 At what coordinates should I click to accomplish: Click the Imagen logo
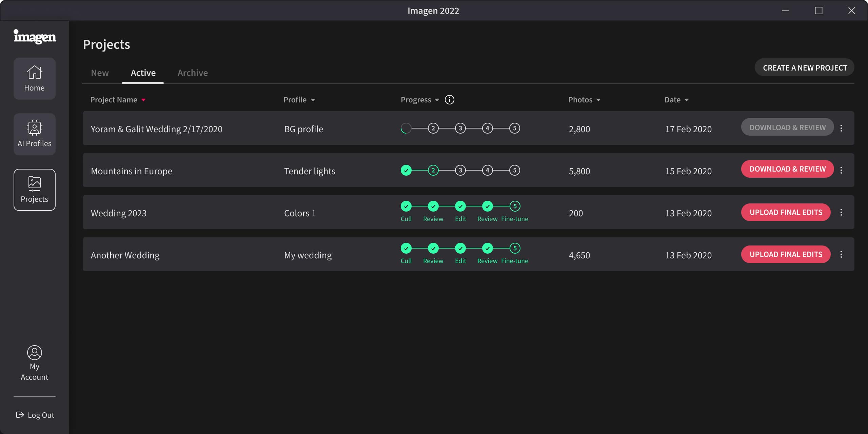coord(35,37)
